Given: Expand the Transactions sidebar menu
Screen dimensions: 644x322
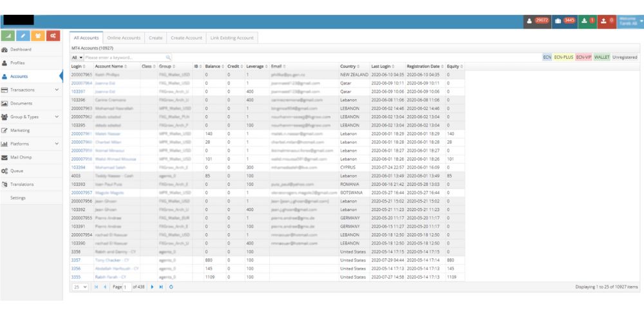Looking at the screenshot, I should coord(57,90).
